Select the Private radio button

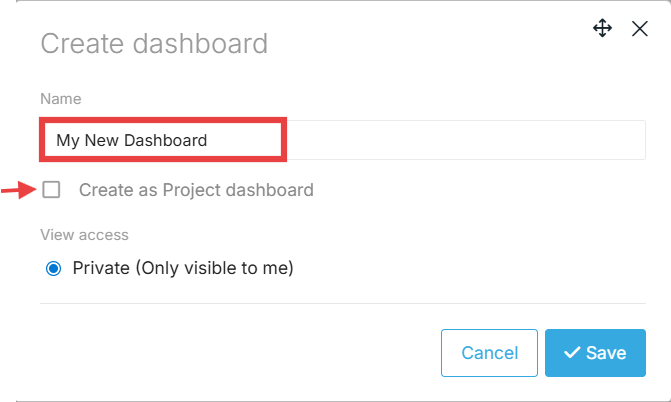pos(54,268)
